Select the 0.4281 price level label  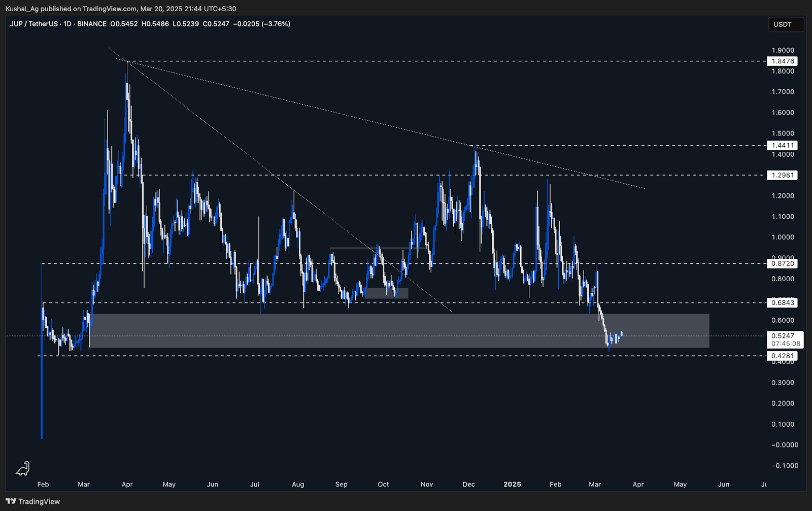point(783,356)
